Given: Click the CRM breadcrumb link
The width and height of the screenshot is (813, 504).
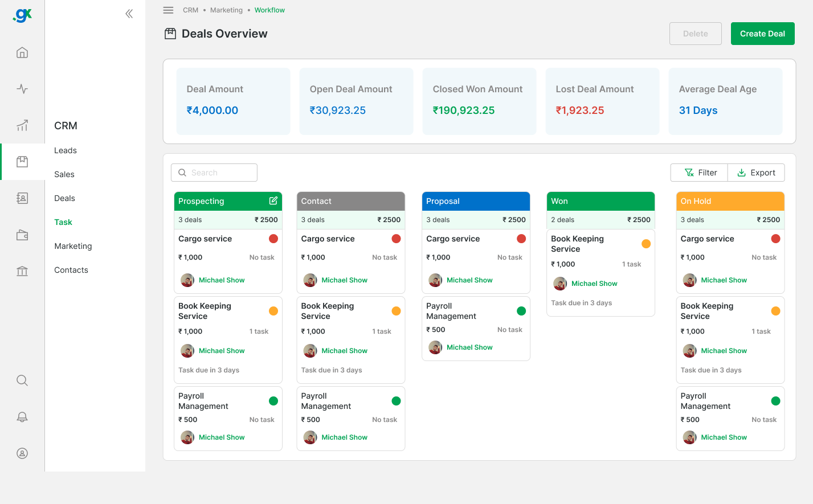Looking at the screenshot, I should [191, 10].
